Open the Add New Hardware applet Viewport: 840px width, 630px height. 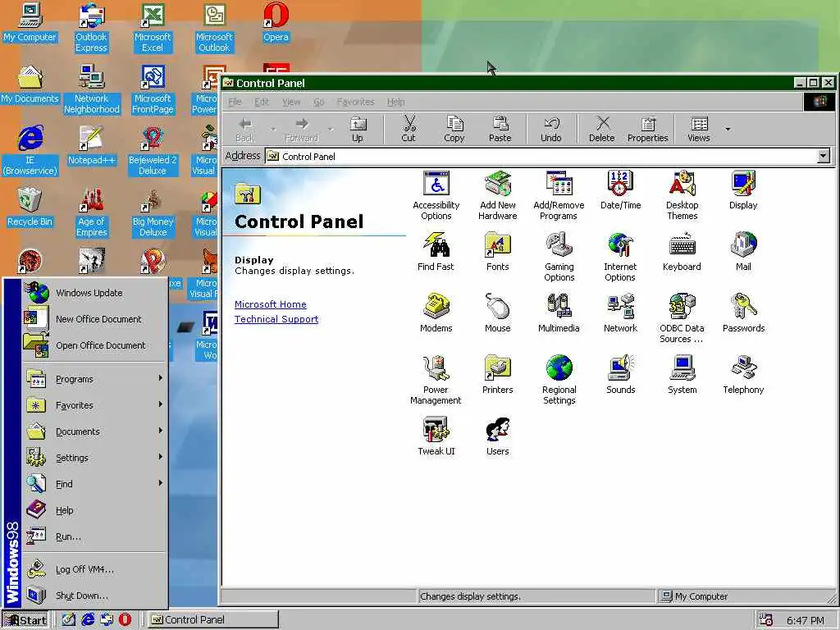point(498,195)
